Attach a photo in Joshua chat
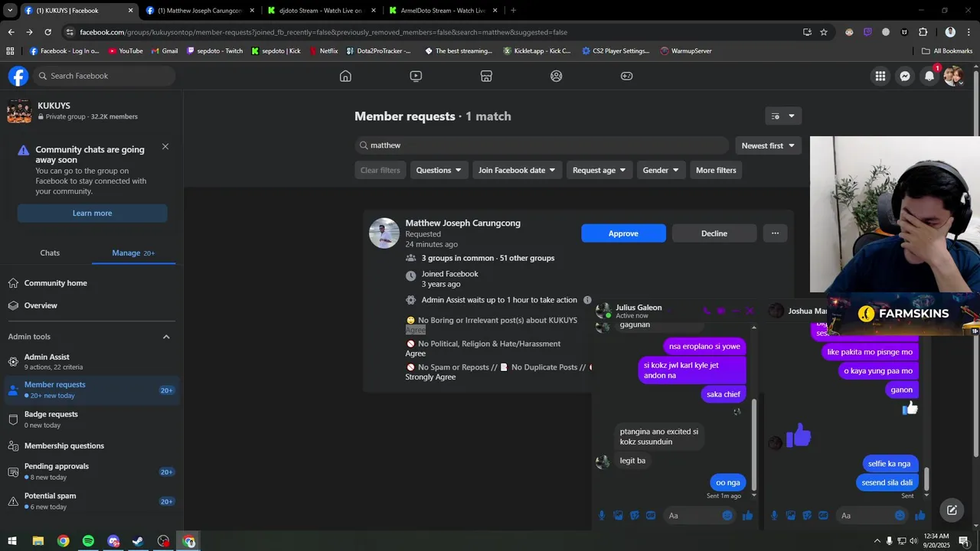 (790, 516)
